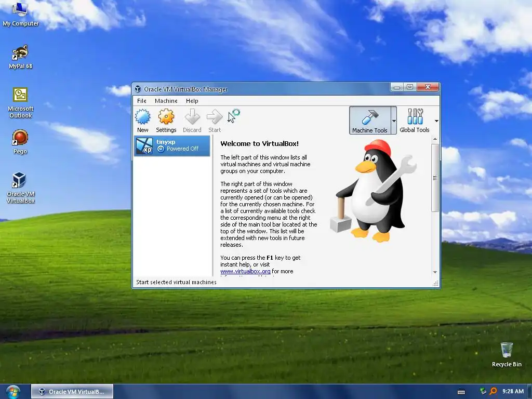
Task: Expand the Global Tools dropdown arrow
Action: point(436,121)
